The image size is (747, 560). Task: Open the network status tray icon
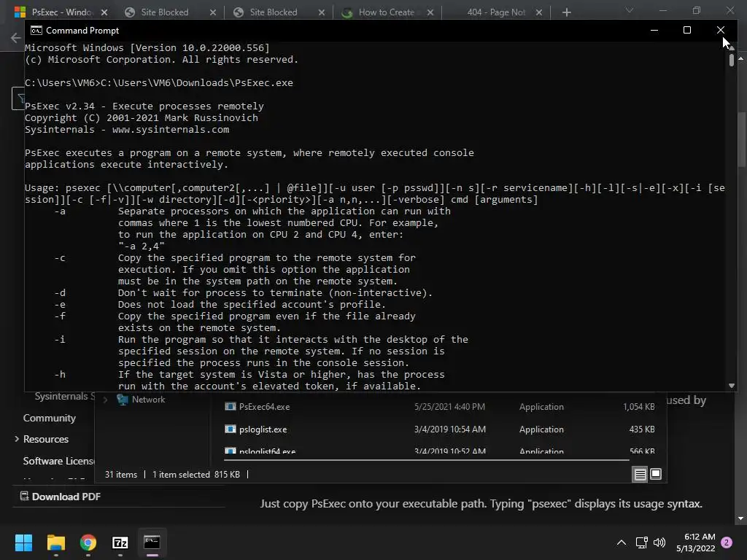tap(641, 542)
